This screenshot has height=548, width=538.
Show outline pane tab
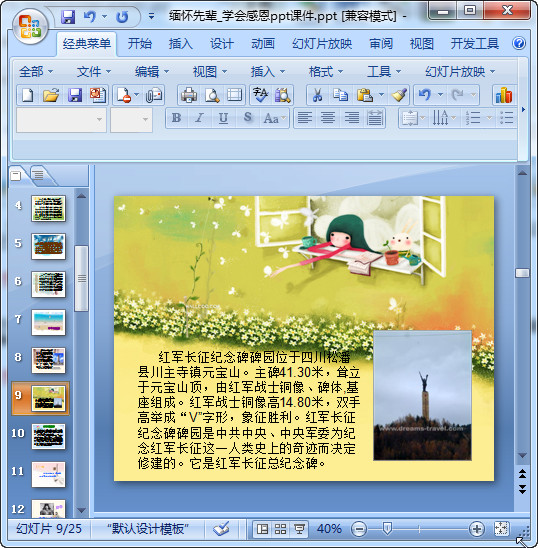pyautogui.click(x=38, y=174)
